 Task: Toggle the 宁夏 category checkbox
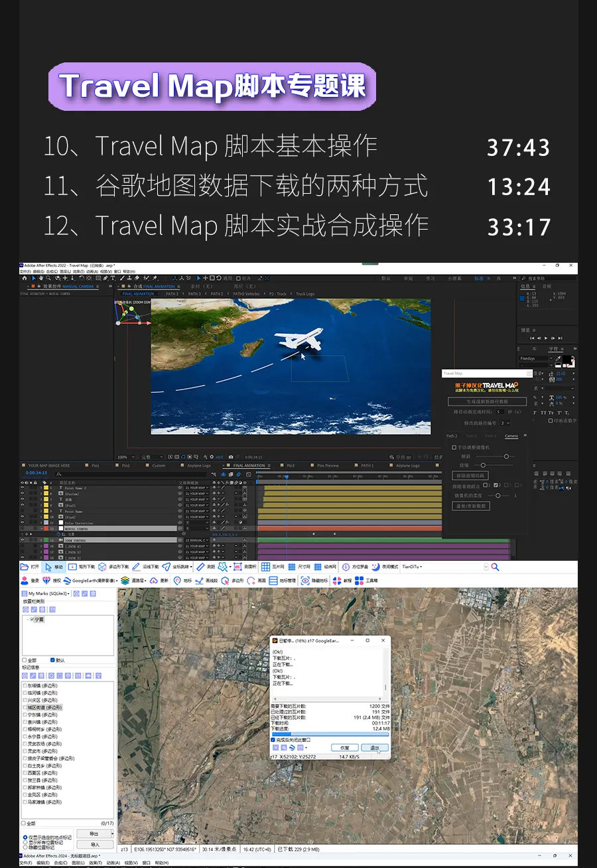tap(32, 619)
